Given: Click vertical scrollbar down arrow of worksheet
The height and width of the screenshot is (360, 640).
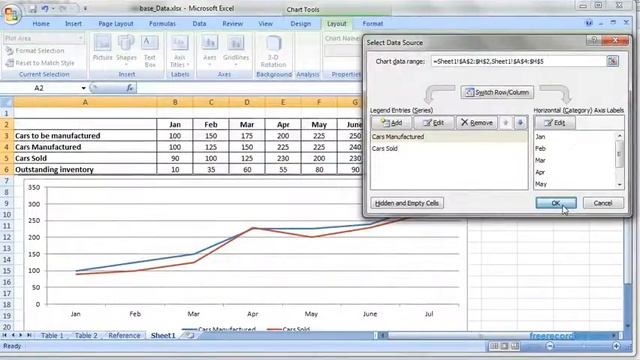Looking at the screenshot, I should pos(628,326).
